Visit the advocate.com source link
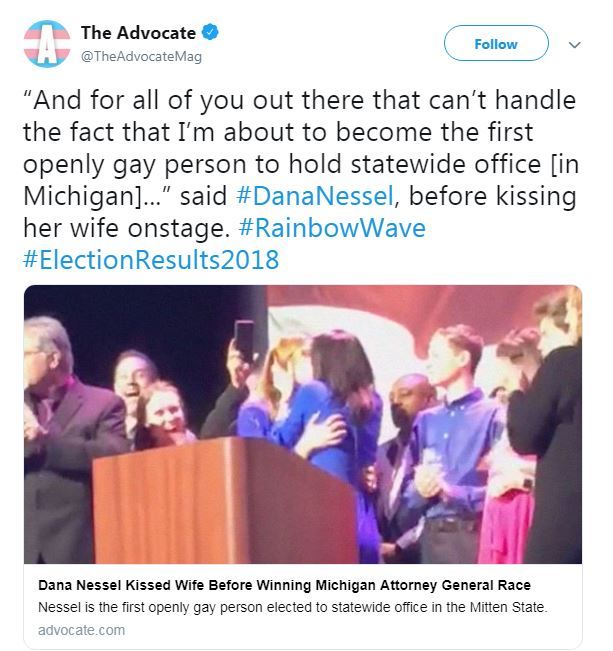 (81, 630)
